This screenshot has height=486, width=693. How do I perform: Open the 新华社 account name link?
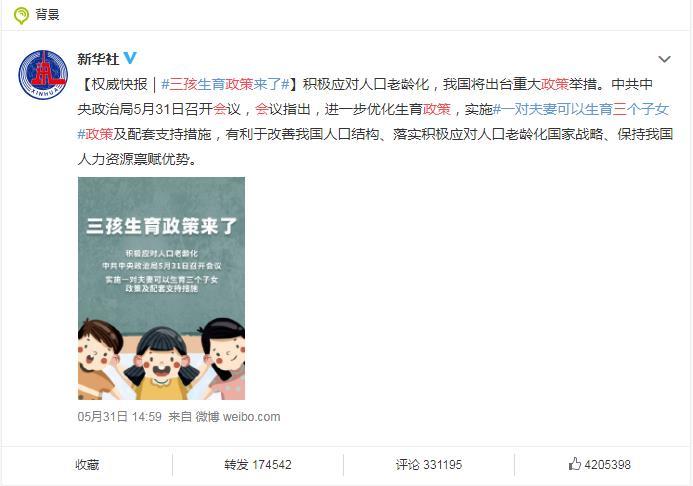[x=98, y=59]
